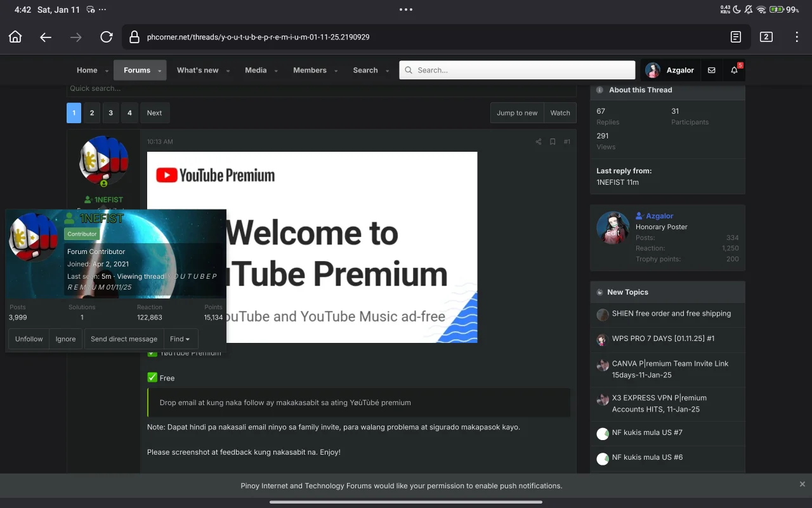Click Ignore in user card
This screenshot has height=508, width=812.
[66, 339]
